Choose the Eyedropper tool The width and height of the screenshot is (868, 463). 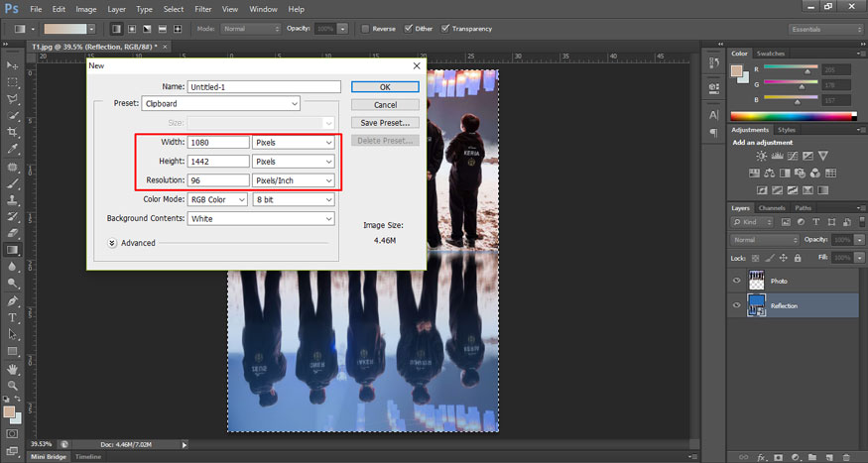point(13,149)
